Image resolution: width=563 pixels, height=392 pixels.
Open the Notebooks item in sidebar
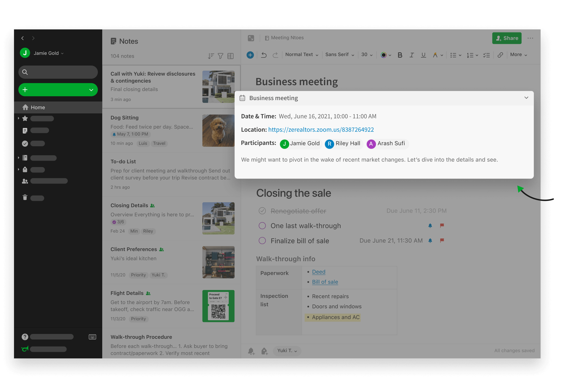pos(25,158)
